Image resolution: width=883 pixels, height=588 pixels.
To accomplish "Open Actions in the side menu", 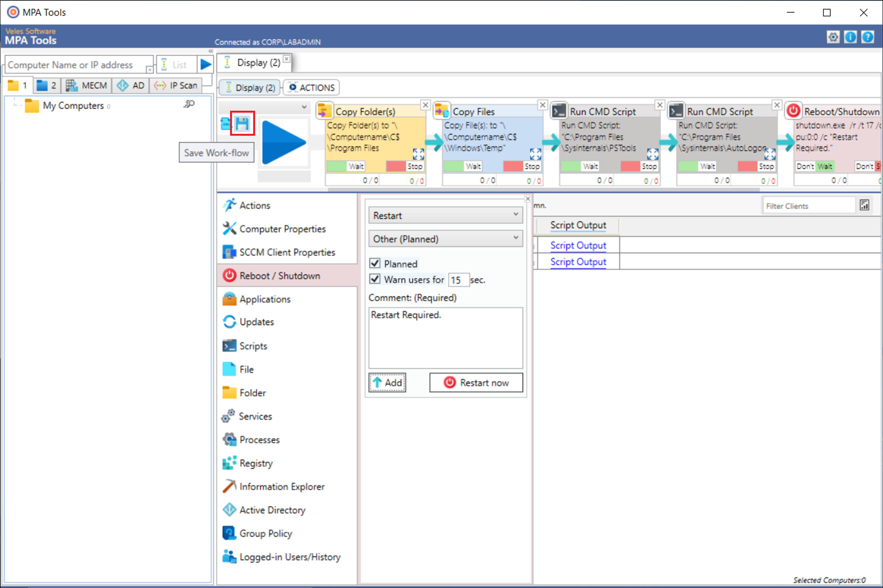I will (287, 206).
